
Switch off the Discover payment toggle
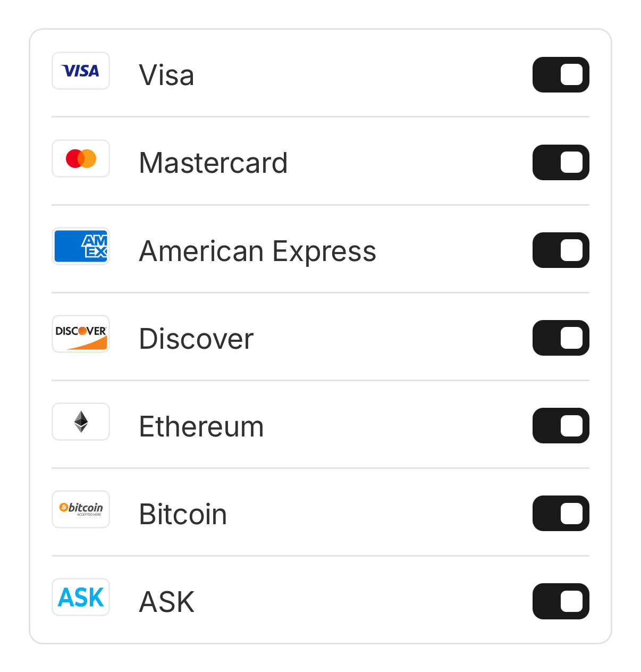coord(561,338)
